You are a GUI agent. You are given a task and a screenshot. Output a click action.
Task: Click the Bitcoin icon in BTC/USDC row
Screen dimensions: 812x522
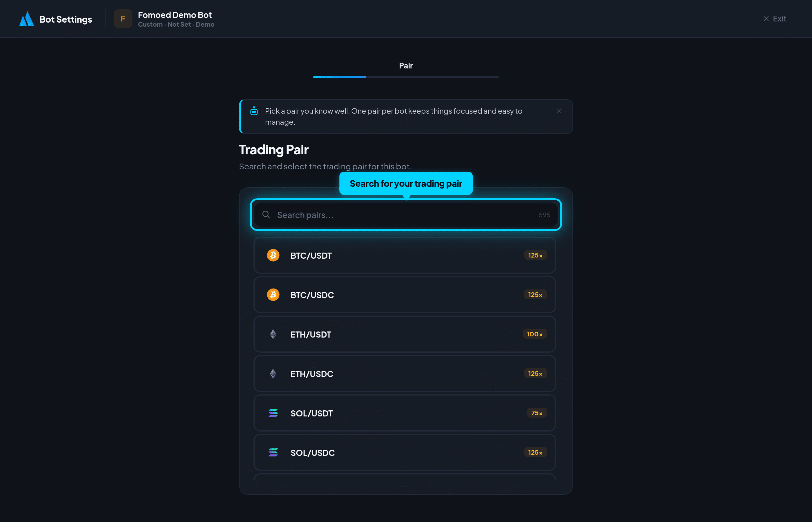click(x=273, y=295)
